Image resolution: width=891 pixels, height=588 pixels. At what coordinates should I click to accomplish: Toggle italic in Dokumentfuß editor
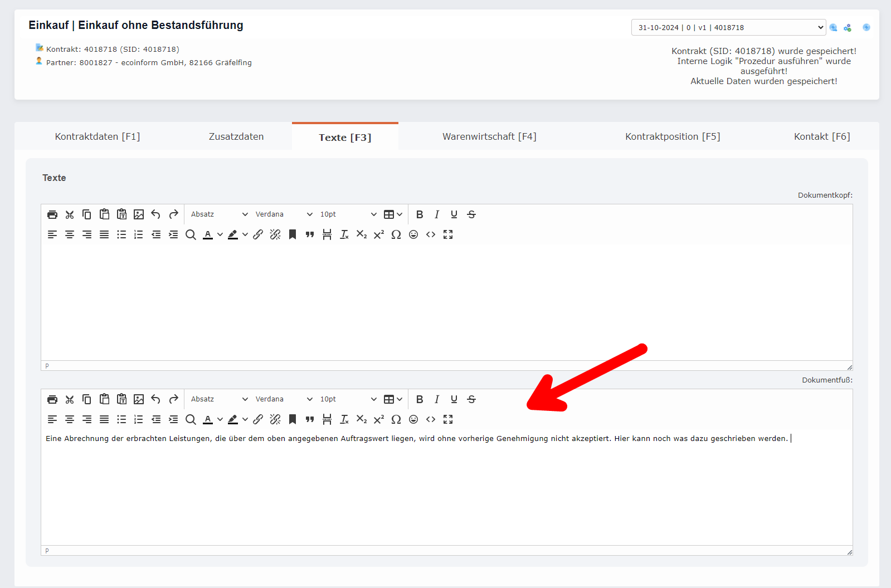coord(437,399)
